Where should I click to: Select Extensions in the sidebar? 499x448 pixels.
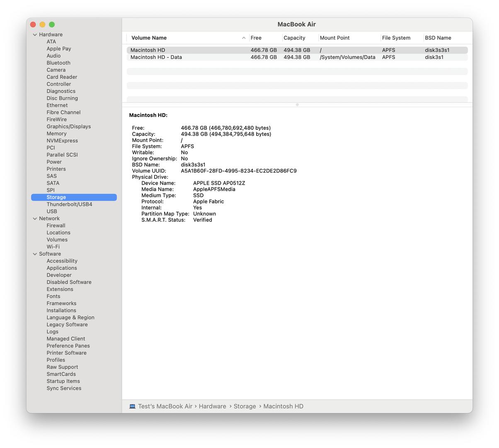click(60, 289)
